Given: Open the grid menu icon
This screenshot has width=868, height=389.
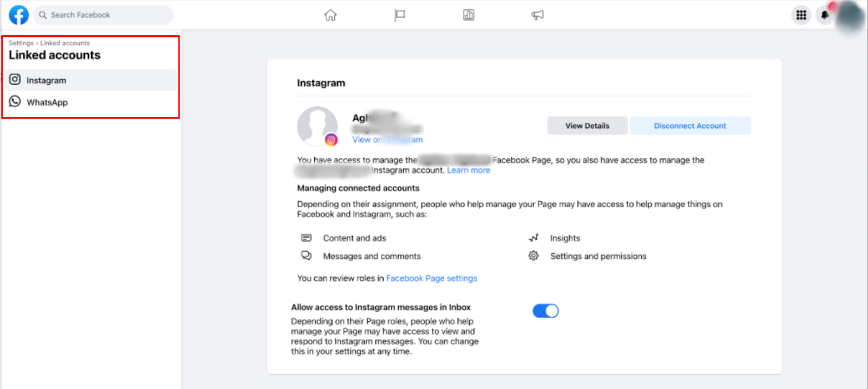Looking at the screenshot, I should (801, 15).
